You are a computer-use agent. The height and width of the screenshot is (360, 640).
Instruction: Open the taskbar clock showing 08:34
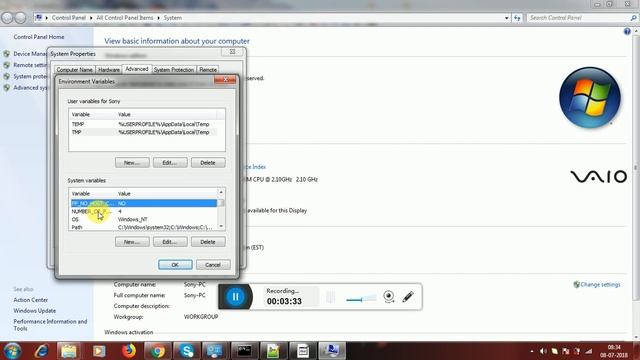pyautogui.click(x=614, y=351)
